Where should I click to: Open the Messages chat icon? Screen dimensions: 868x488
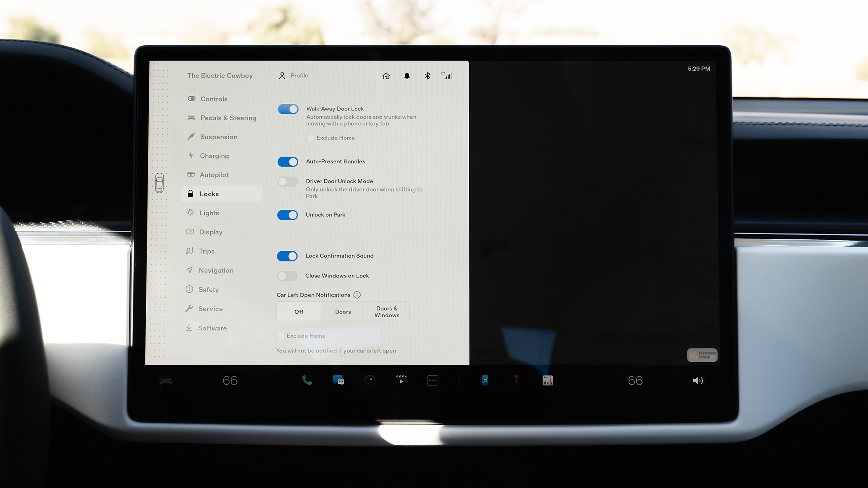[x=338, y=380]
